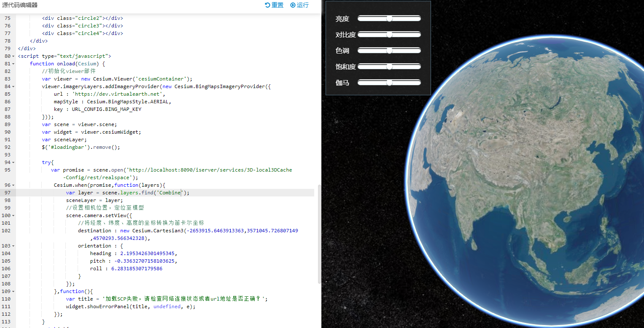
Task: Fold the try block at line 94
Action: click(x=14, y=162)
